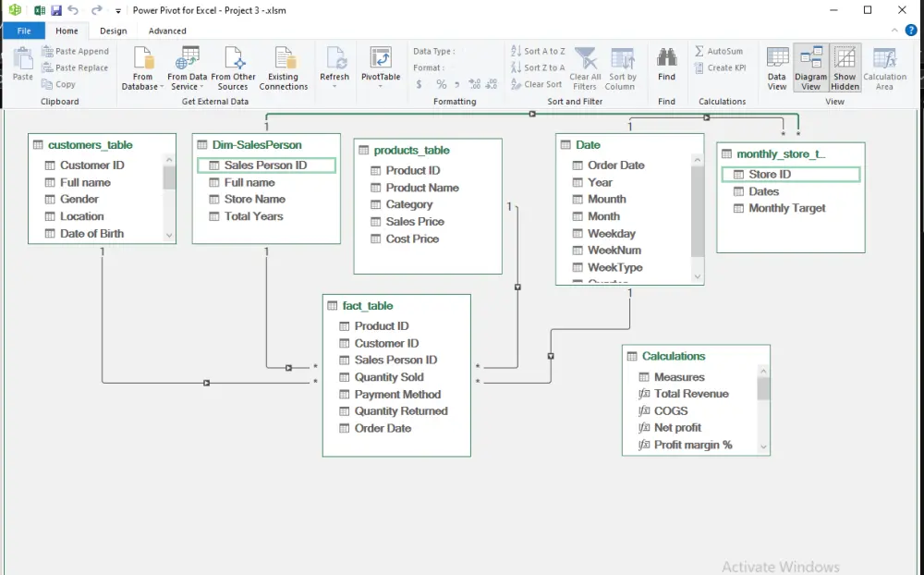
Task: Toggle the Calculation Area visibility
Action: tap(884, 67)
